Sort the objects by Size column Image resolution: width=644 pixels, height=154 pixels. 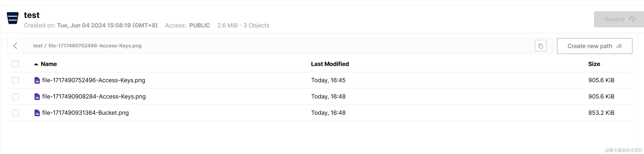[594, 64]
